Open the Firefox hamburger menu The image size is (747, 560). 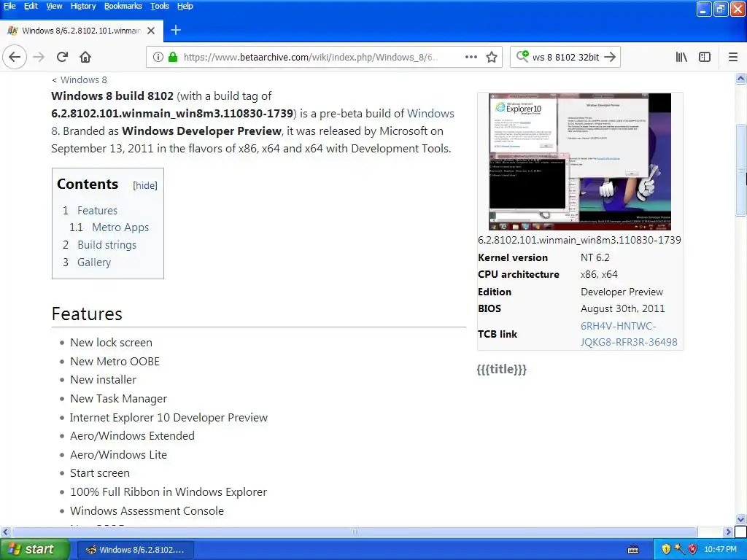tap(733, 57)
